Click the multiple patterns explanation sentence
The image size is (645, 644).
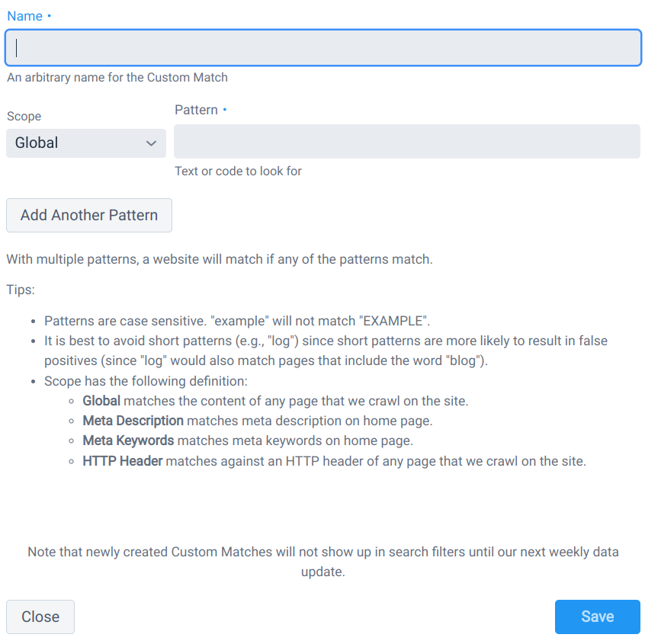coord(220,259)
